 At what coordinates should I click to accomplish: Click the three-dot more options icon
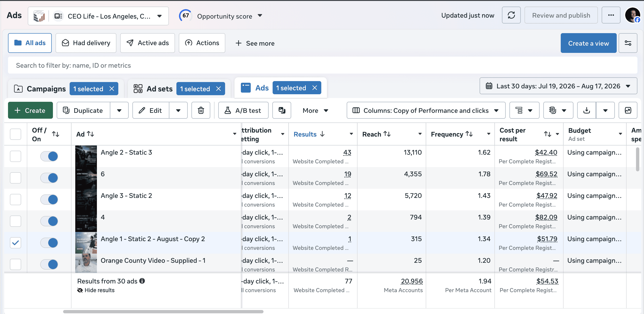pyautogui.click(x=611, y=15)
